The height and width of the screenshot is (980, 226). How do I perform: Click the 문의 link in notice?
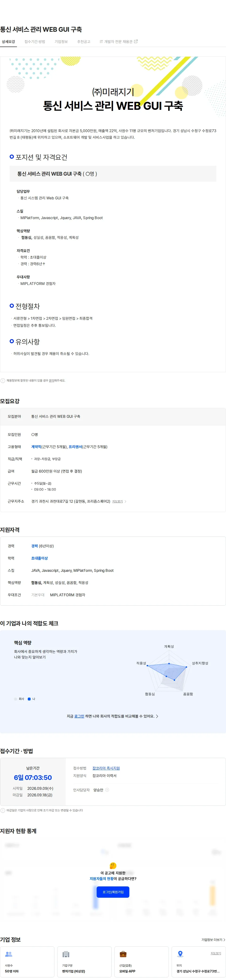point(52,380)
